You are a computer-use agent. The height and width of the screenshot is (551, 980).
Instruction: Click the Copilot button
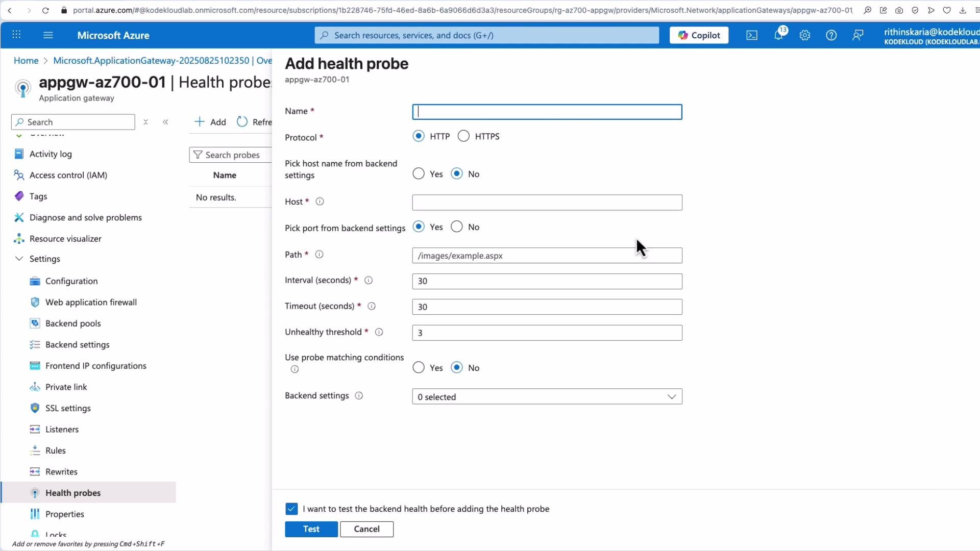click(x=699, y=35)
